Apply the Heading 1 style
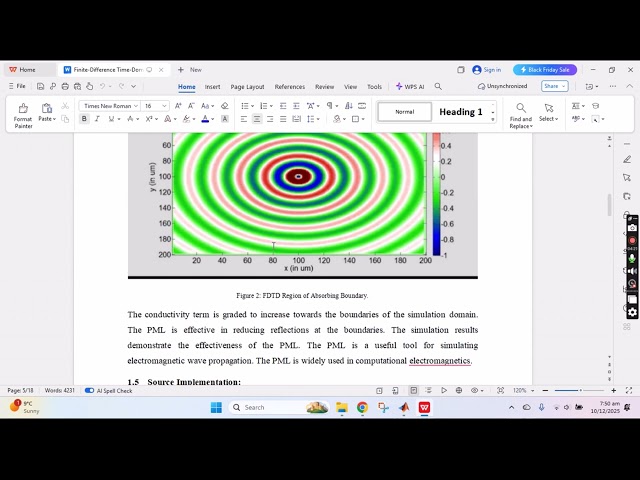640x480 pixels. click(461, 112)
